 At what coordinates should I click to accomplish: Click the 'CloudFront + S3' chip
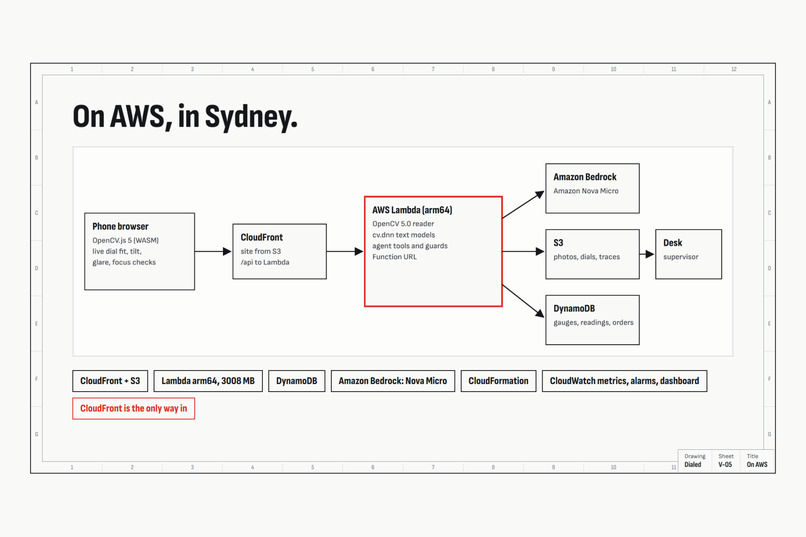coord(110,381)
